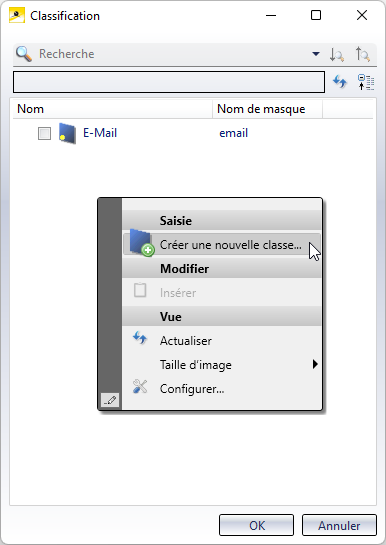The height and width of the screenshot is (545, 386).
Task: Open the Recherche dropdown arrow
Action: click(x=316, y=54)
